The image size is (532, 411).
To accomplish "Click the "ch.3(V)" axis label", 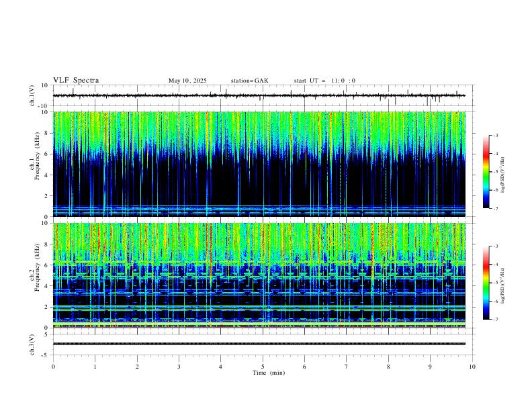I will (32, 345).
